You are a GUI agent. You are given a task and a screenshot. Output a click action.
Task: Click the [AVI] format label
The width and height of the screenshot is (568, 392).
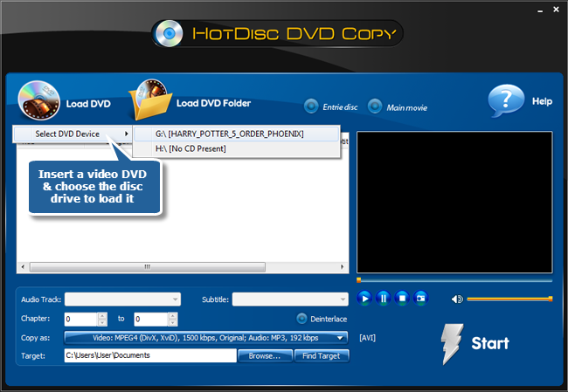coord(367,338)
